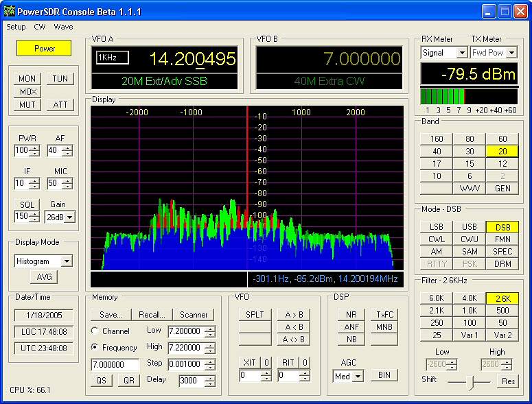The height and width of the screenshot is (404, 532).
Task: Click the QR quick restore button
Action: (129, 380)
